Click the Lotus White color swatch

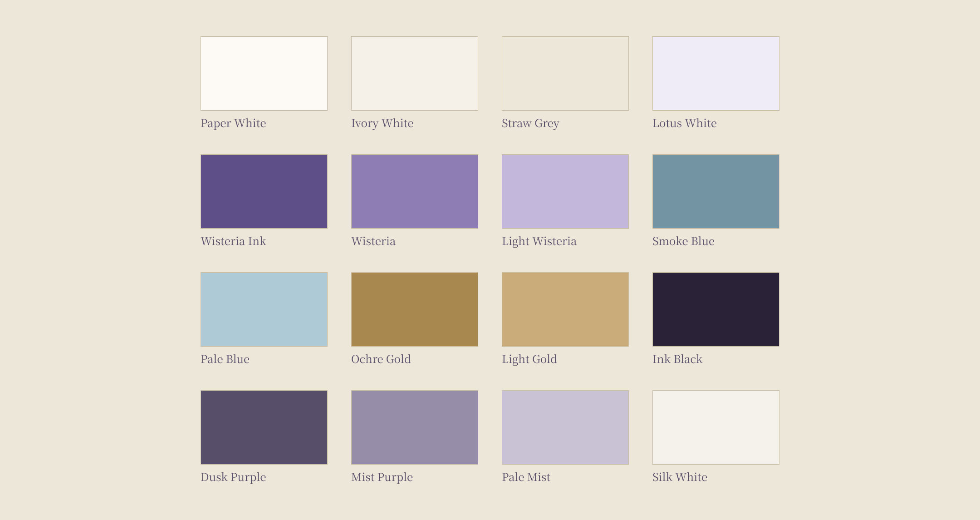tap(716, 74)
